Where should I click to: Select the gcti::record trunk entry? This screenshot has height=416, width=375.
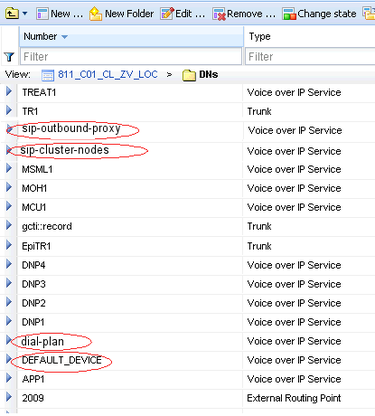47,226
